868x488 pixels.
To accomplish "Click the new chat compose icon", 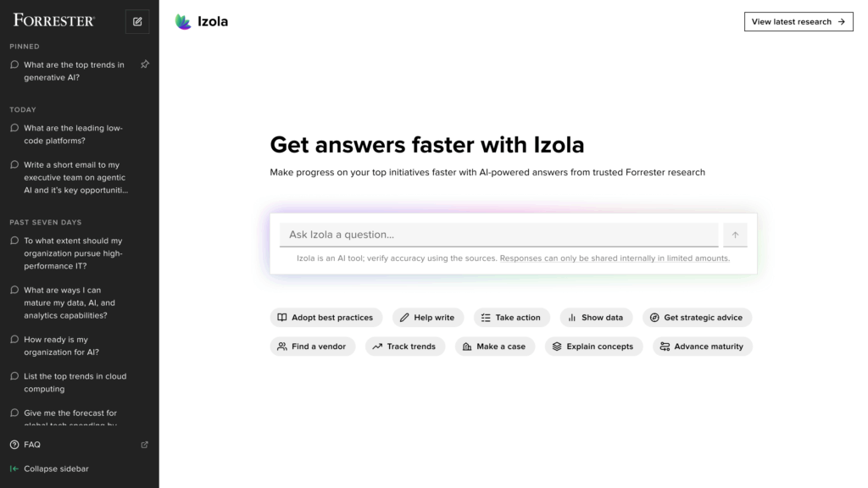I will click(137, 21).
